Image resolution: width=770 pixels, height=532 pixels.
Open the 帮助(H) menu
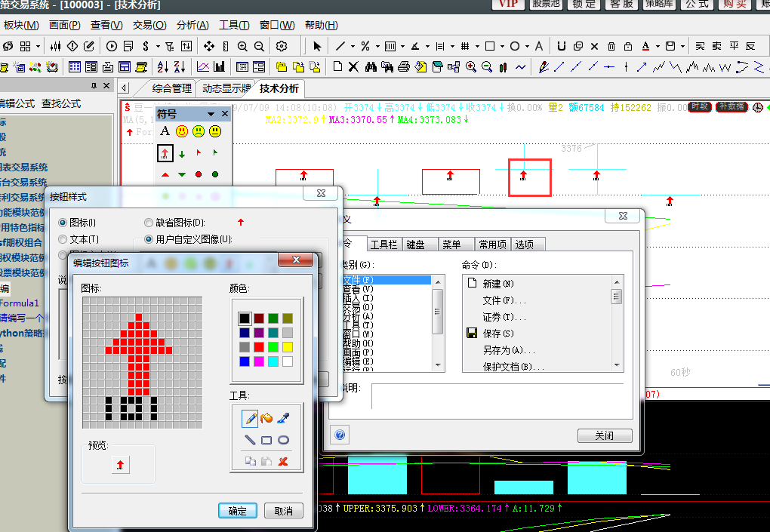pyautogui.click(x=321, y=25)
